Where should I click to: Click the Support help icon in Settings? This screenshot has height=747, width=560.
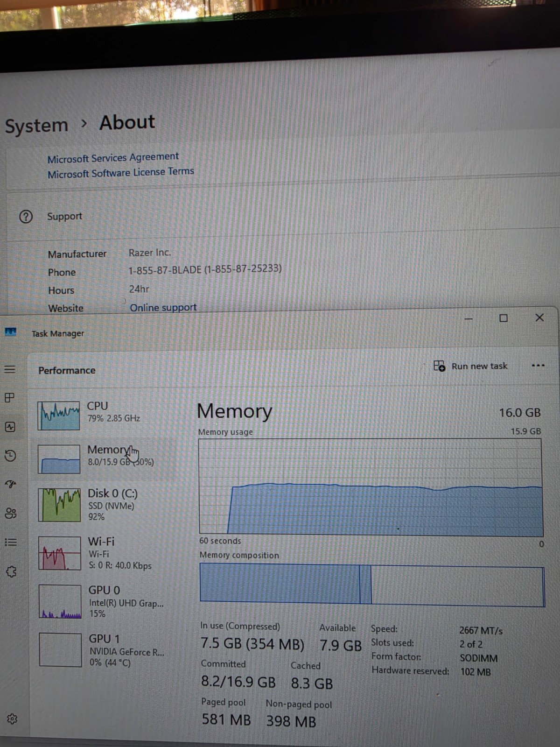[x=26, y=216]
